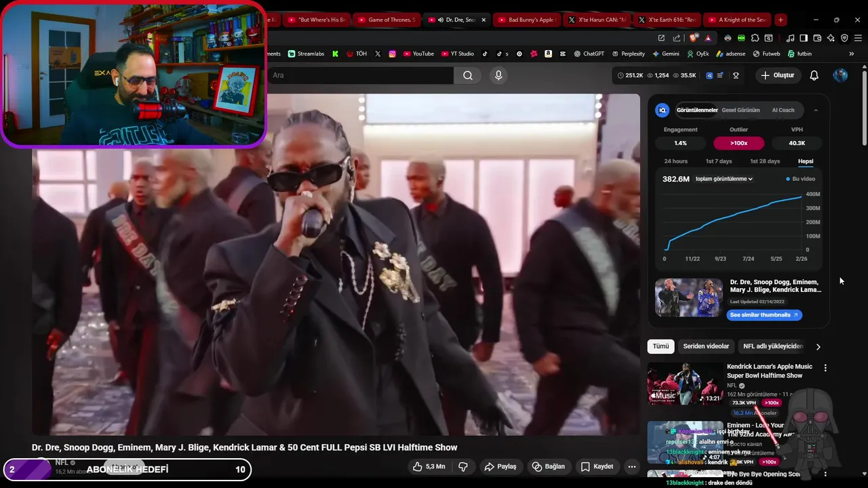Image resolution: width=868 pixels, height=488 pixels.
Task: Collapse the vidIQ stats panel chevron
Action: [816, 110]
